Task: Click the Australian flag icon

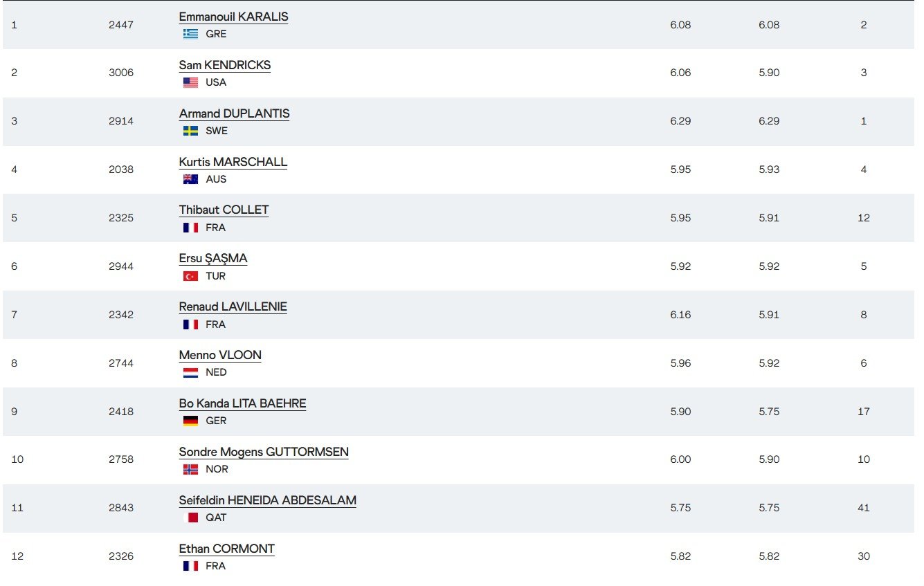Action: [x=190, y=179]
